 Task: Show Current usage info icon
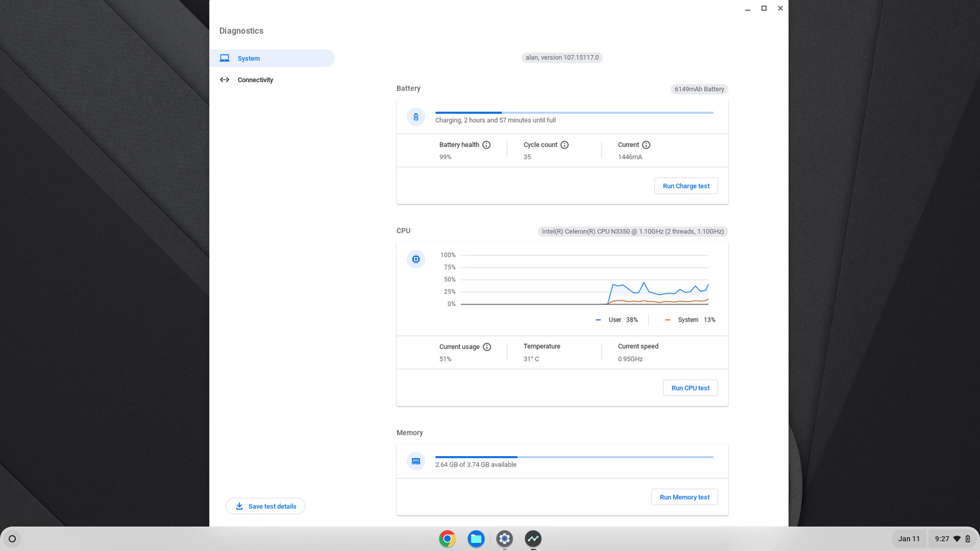487,347
